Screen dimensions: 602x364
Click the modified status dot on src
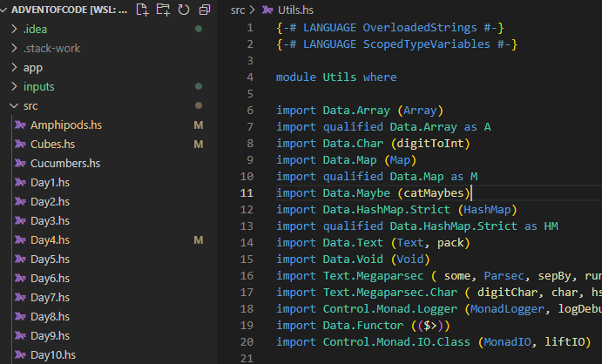[x=199, y=105]
